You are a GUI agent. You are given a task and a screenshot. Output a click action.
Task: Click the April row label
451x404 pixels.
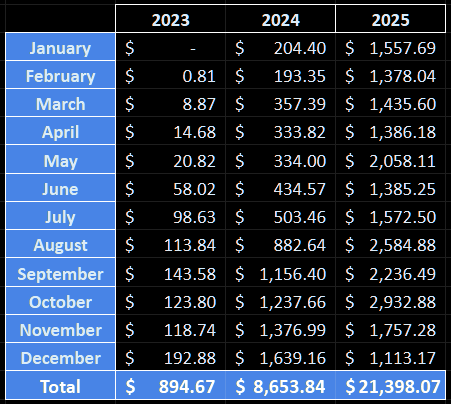[60, 131]
